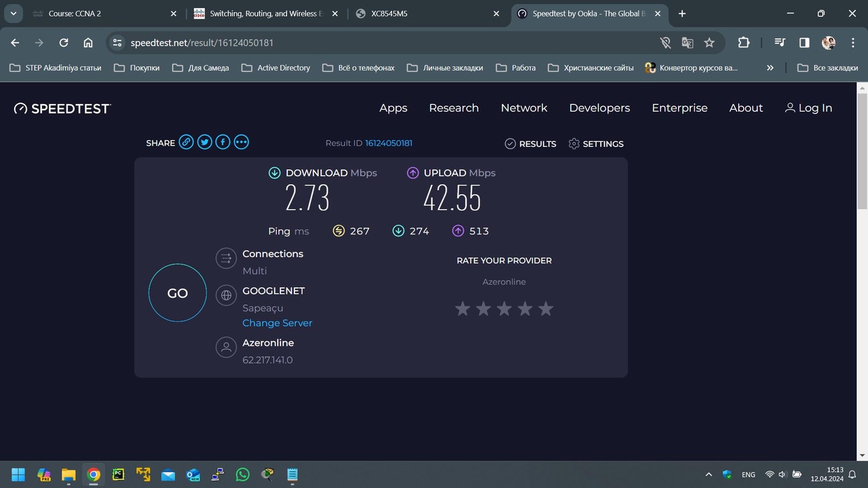Open the notification bell in the taskbar
The width and height of the screenshot is (868, 488).
coord(853,475)
